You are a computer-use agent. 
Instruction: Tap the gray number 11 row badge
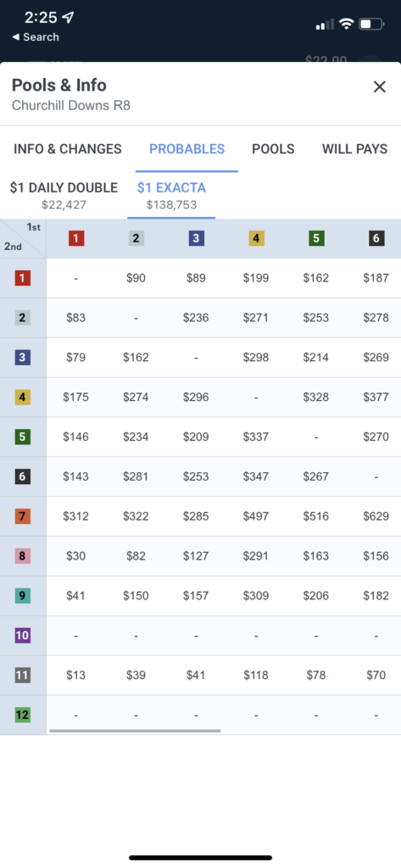click(x=22, y=676)
